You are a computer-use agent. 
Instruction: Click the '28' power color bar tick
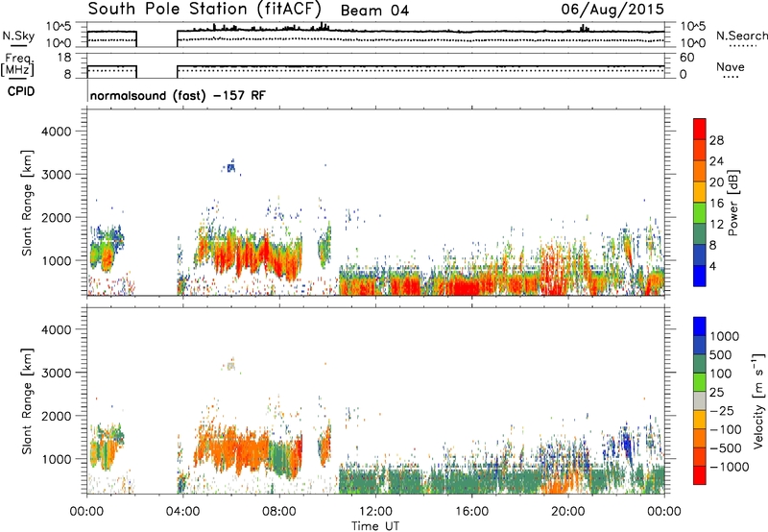pos(716,140)
